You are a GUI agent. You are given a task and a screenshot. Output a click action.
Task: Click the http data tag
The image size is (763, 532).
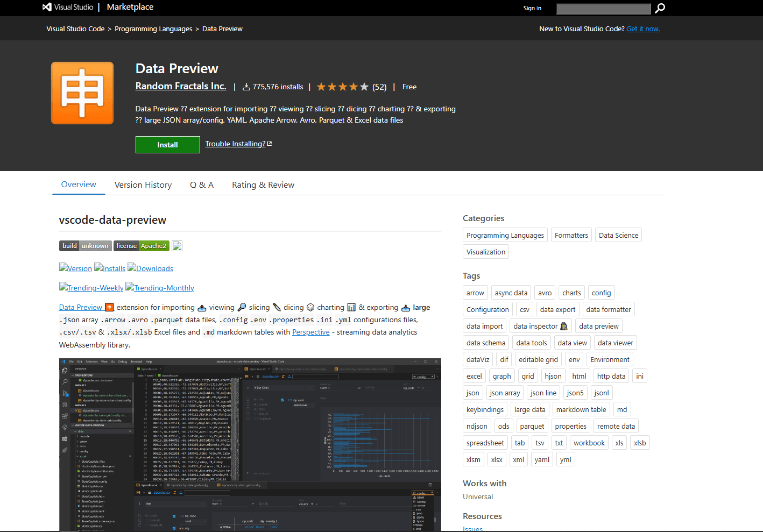[611, 376]
